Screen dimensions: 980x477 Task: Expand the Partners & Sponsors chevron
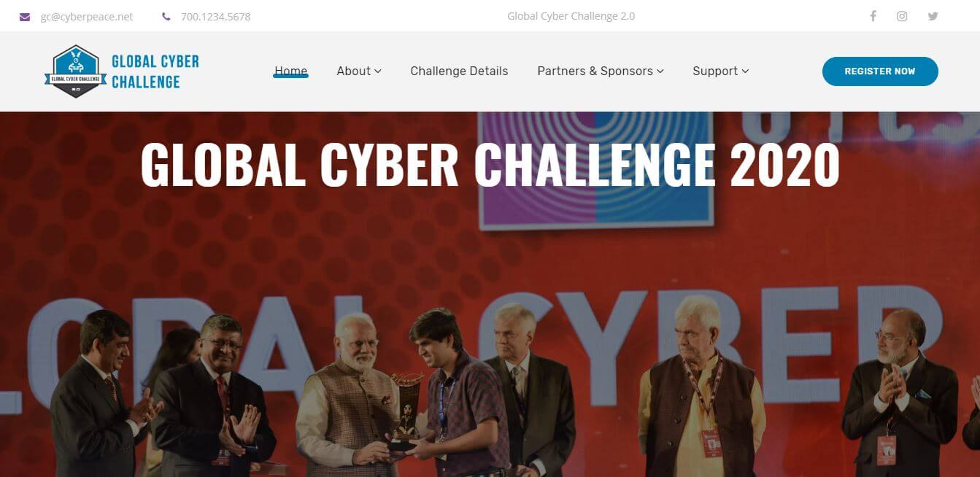[660, 71]
